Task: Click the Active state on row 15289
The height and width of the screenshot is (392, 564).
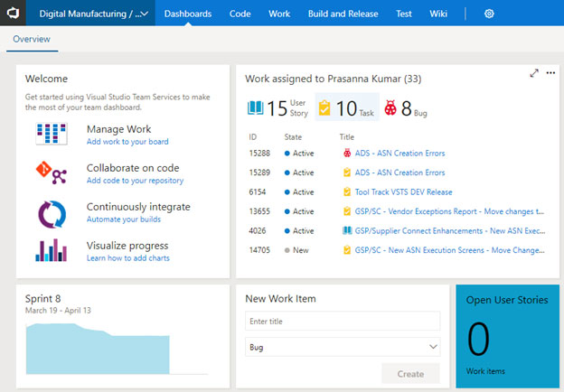Action: [299, 173]
